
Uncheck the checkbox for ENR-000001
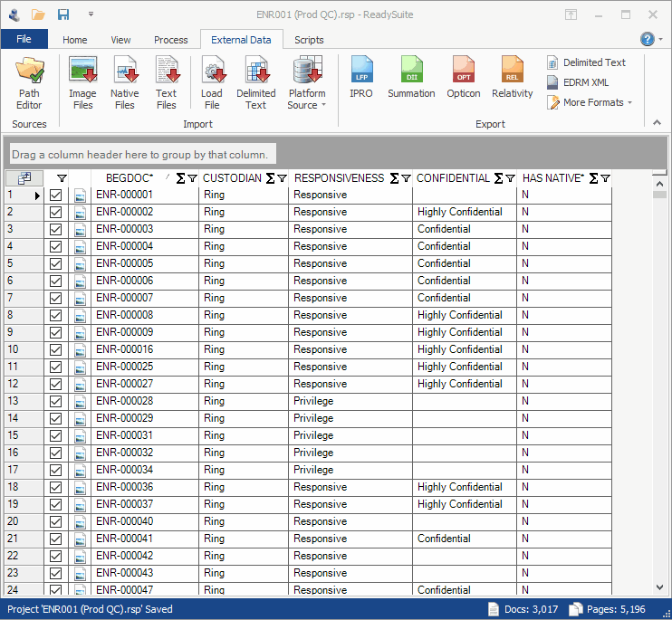(56, 195)
